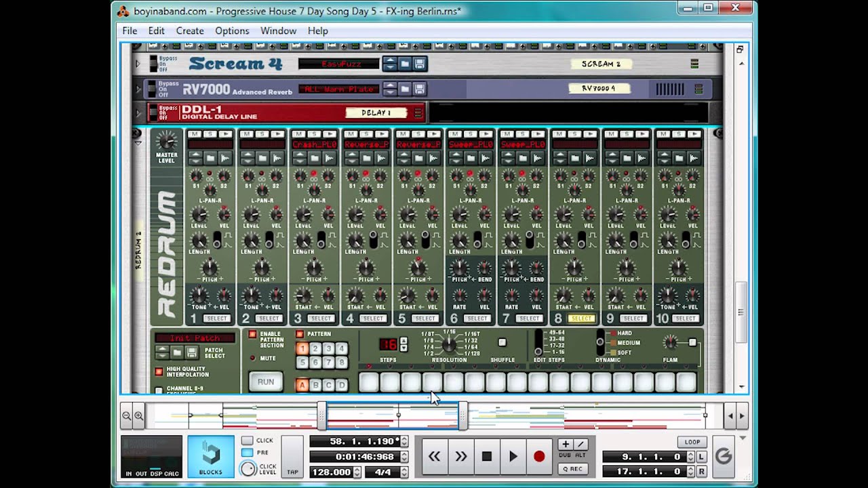Click the RV7000 patch up/down selector
The width and height of the screenshot is (868, 488).
click(x=390, y=89)
